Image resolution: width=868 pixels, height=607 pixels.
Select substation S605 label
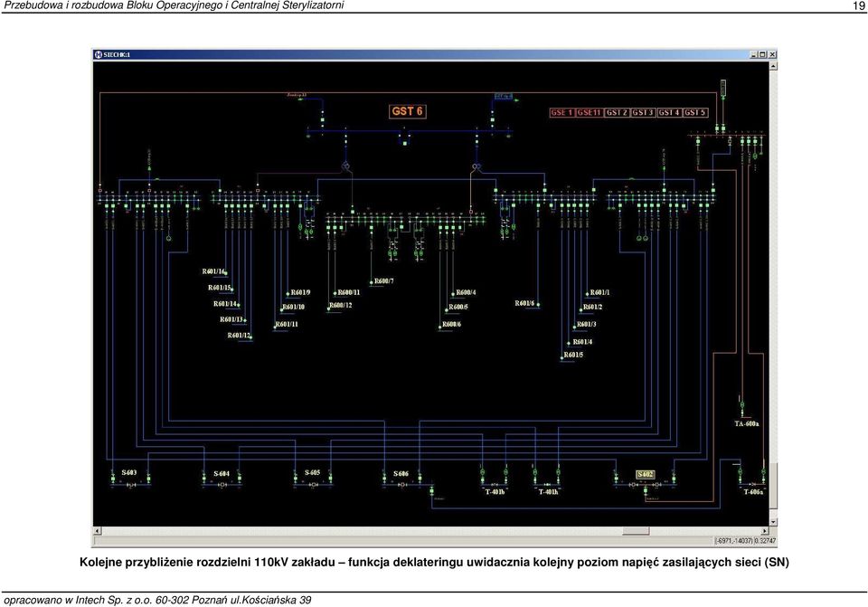(x=312, y=472)
